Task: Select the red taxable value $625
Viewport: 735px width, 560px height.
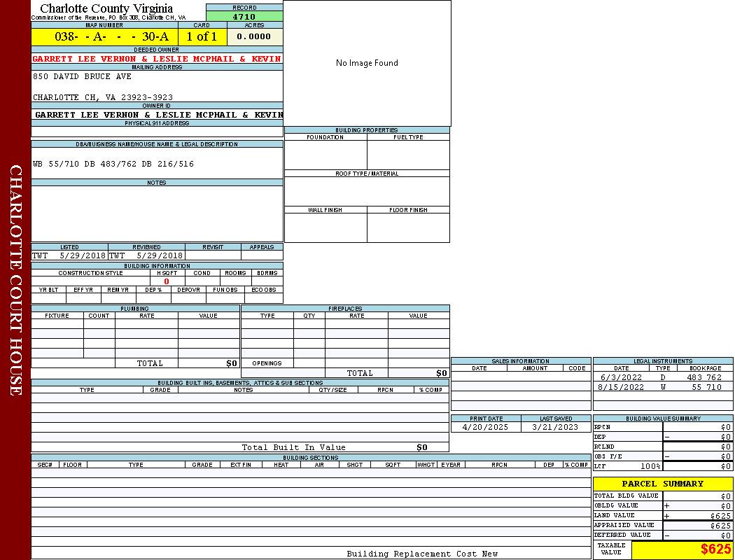Action: coord(715,549)
